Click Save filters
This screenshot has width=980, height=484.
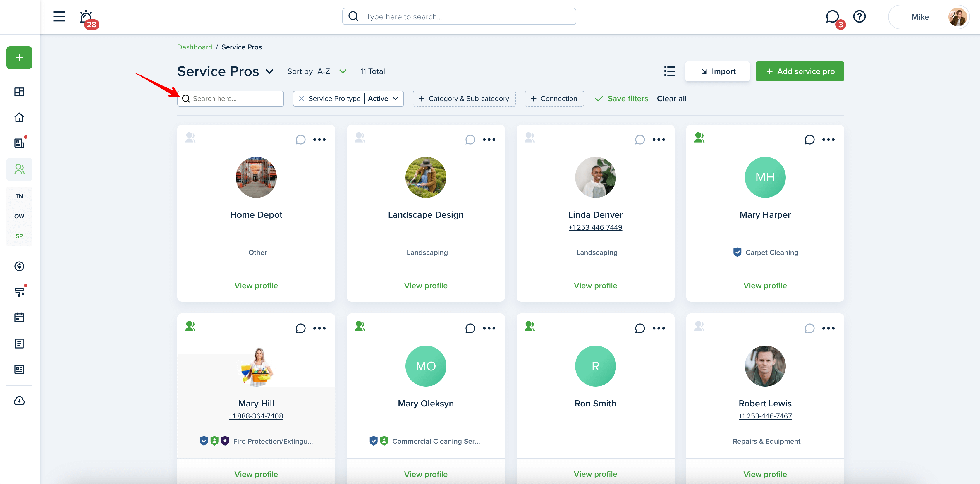point(621,99)
